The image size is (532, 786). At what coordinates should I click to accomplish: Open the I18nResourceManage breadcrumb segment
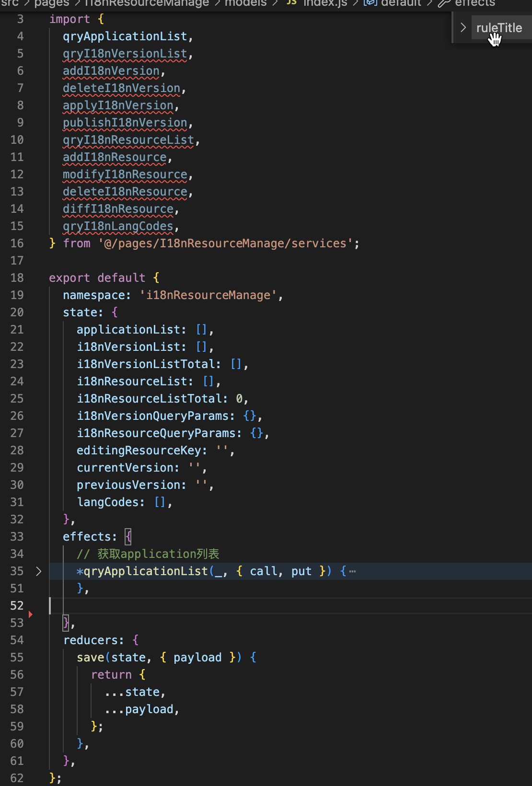147,3
